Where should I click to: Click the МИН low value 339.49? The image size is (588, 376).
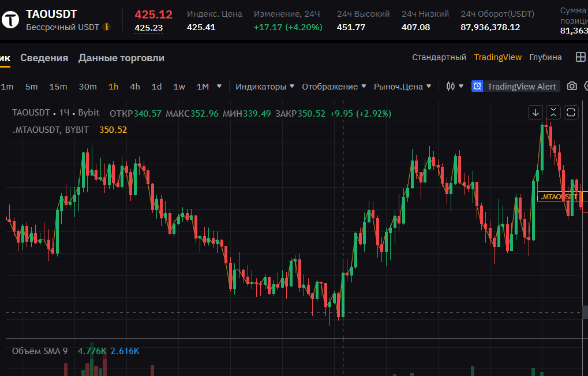(x=257, y=113)
